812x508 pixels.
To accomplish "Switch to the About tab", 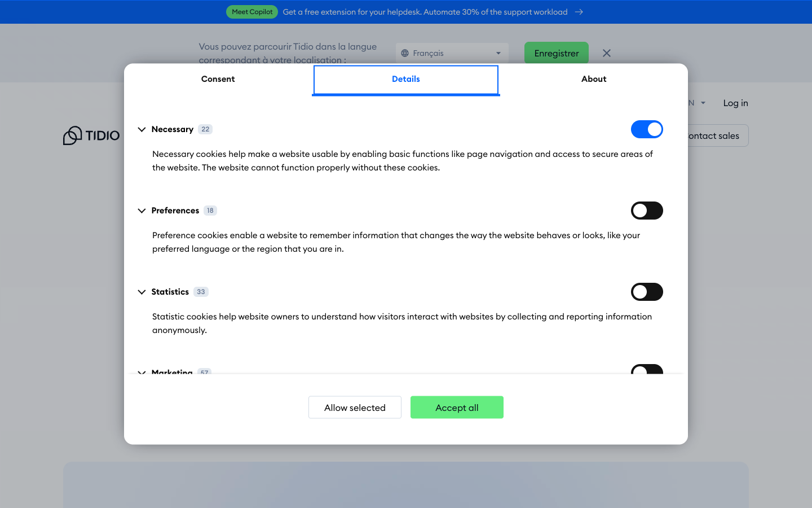I will coord(594,78).
